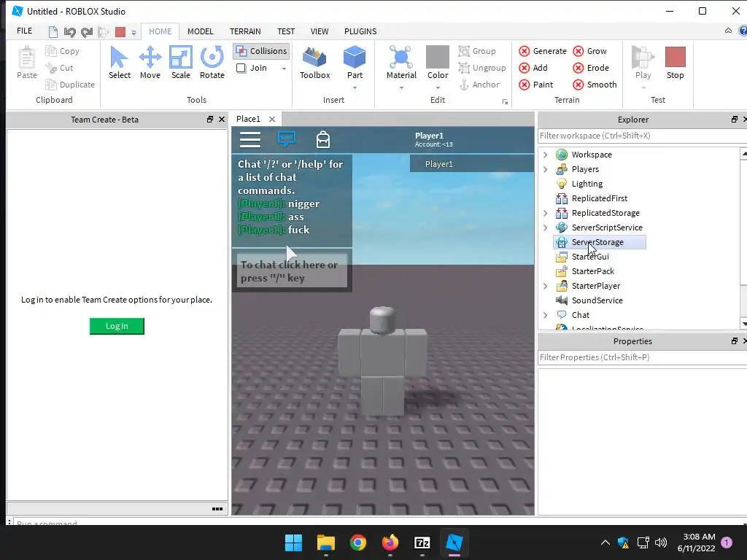Click the Paste clipboard button
Viewport: 747px width, 560px height.
click(27, 63)
